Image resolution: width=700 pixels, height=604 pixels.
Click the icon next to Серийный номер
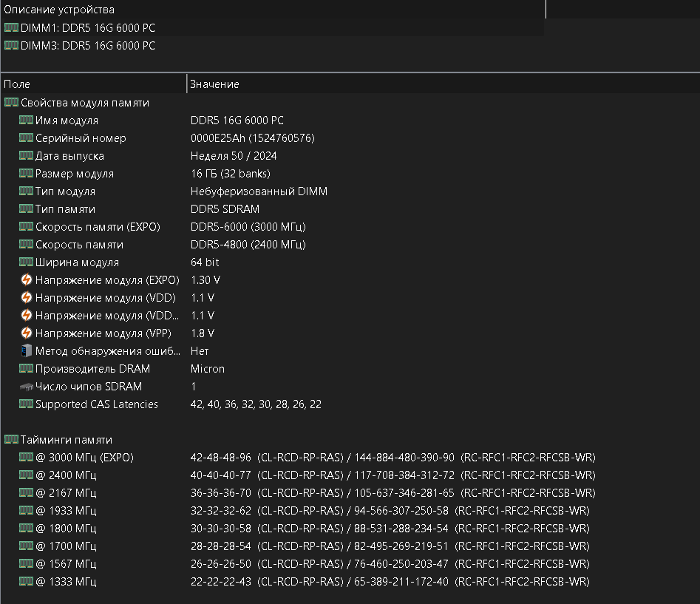pyautogui.click(x=27, y=138)
